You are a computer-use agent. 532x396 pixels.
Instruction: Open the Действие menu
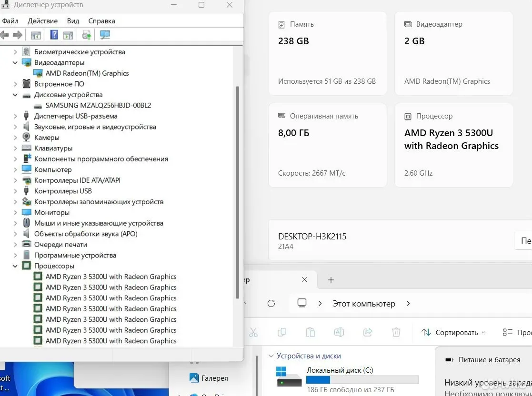click(x=42, y=21)
